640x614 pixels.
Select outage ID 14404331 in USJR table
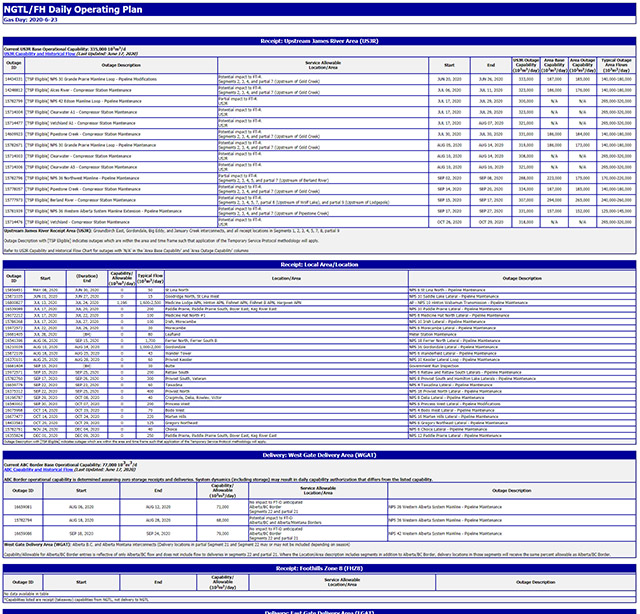pyautogui.click(x=14, y=78)
